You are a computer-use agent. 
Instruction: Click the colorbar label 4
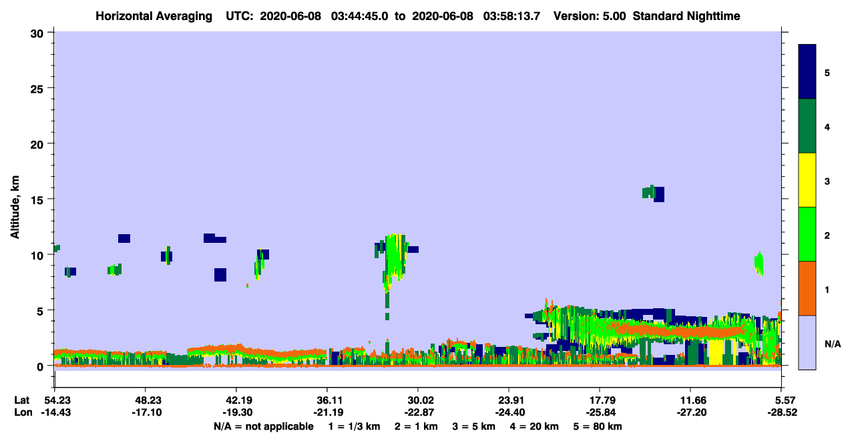pyautogui.click(x=827, y=127)
